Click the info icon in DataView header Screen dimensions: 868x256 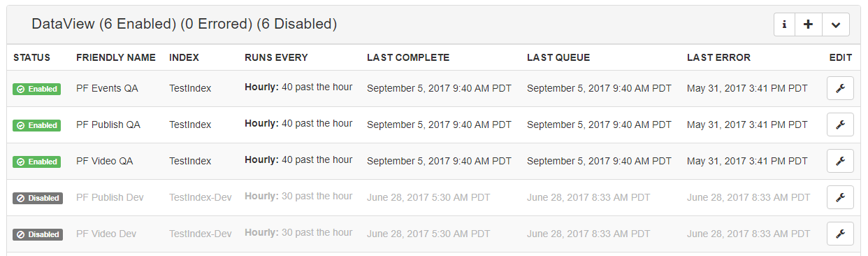[x=784, y=24]
